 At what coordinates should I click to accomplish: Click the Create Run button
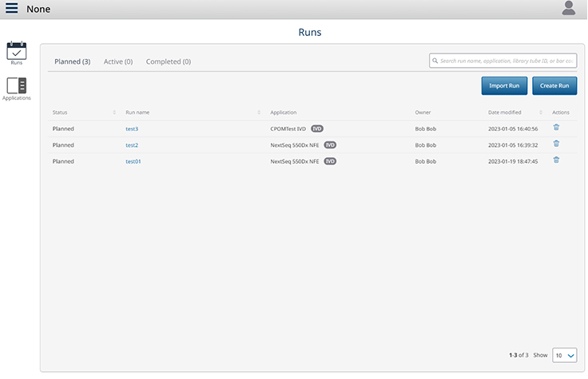pyautogui.click(x=554, y=85)
